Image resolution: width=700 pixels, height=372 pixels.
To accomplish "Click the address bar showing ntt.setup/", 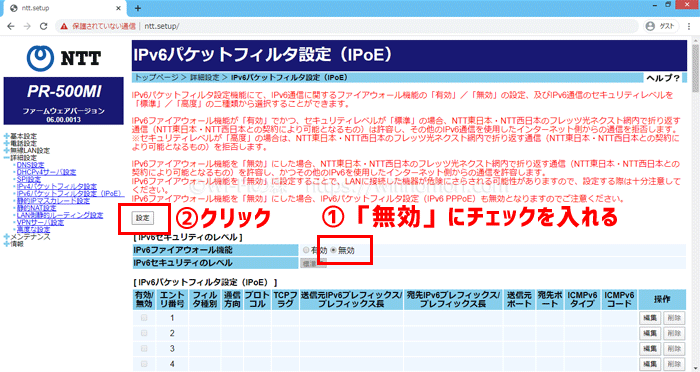I will (x=348, y=26).
